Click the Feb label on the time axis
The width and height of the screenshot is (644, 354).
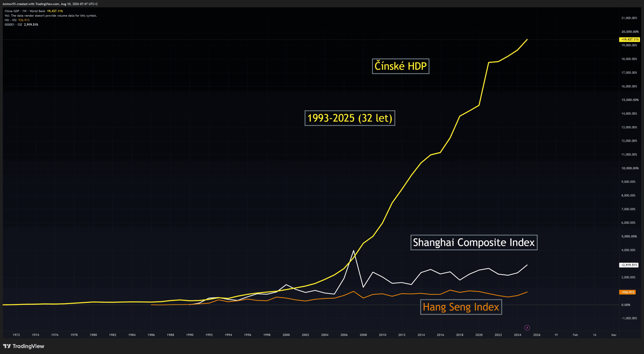(x=575, y=335)
